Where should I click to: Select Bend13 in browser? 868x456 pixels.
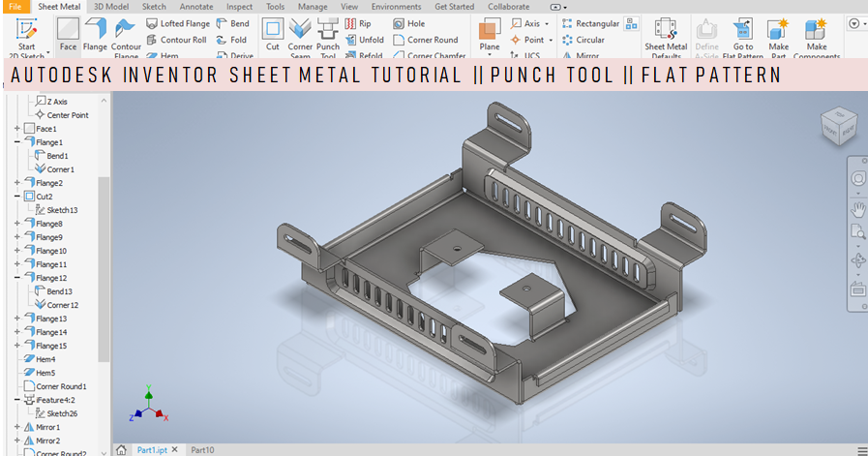click(53, 291)
